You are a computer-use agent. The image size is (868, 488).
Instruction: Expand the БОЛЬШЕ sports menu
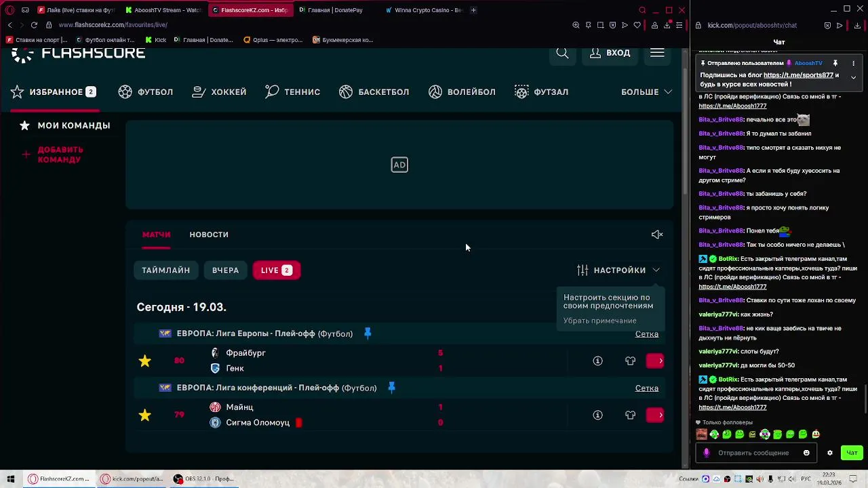point(646,92)
